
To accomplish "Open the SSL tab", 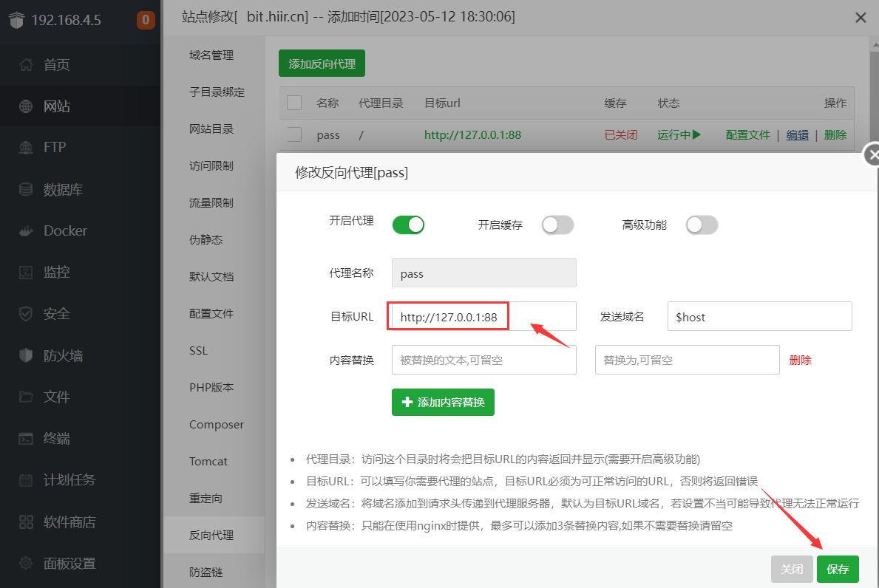I will coord(198,350).
